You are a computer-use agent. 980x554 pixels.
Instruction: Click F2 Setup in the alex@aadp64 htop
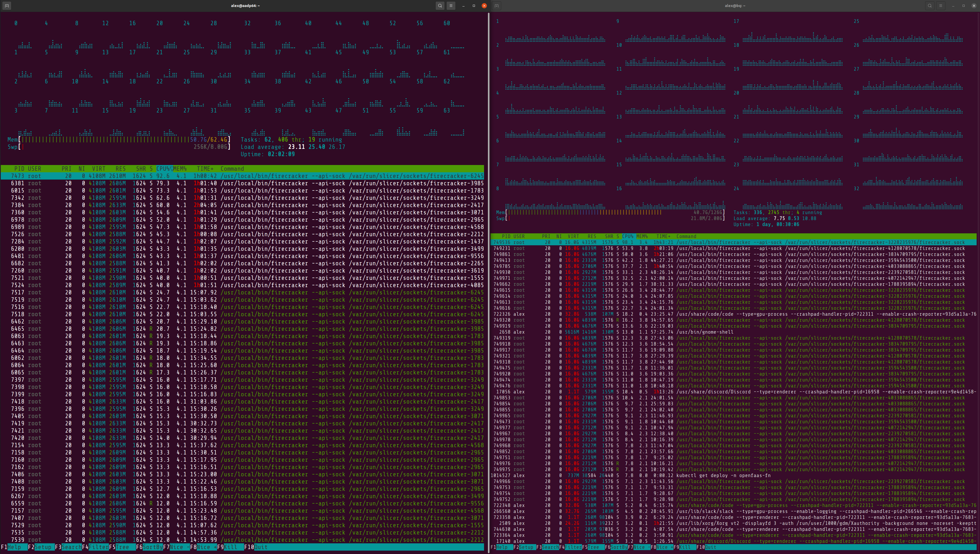[x=41, y=547]
